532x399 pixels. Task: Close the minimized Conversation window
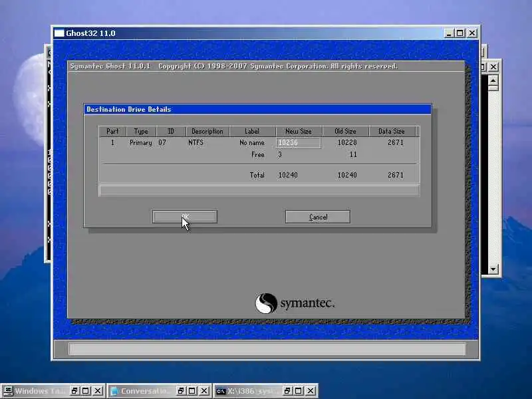(x=204, y=390)
